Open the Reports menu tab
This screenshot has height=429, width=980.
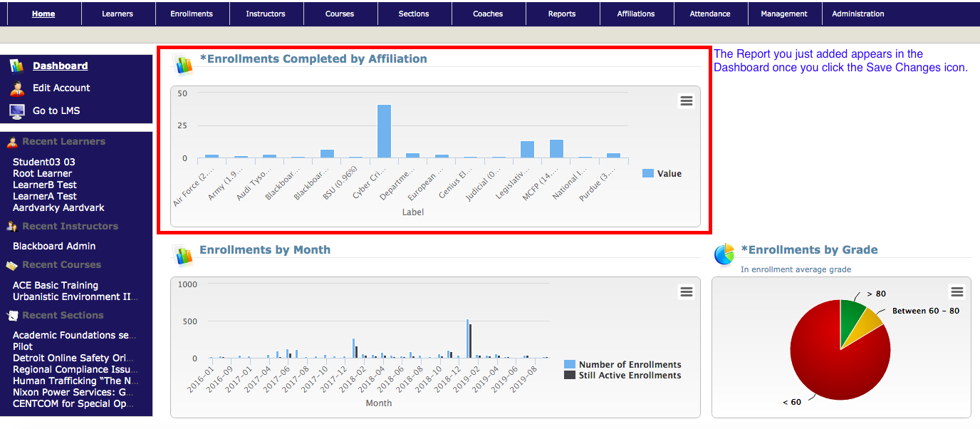pyautogui.click(x=562, y=14)
